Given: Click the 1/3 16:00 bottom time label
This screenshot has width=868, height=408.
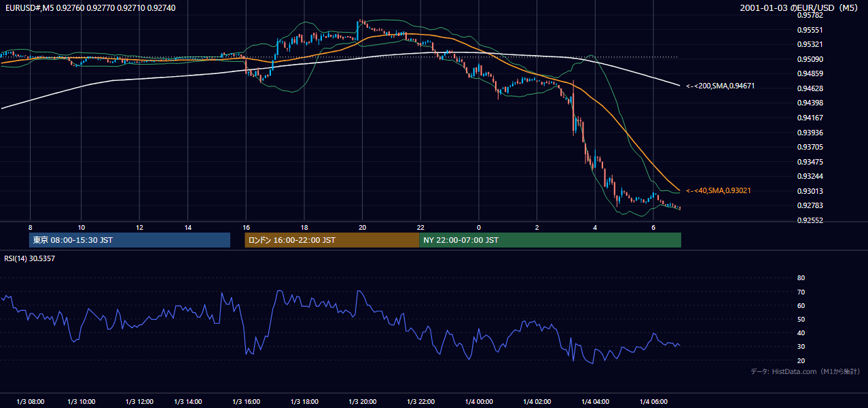Looking at the screenshot, I should point(246,402).
